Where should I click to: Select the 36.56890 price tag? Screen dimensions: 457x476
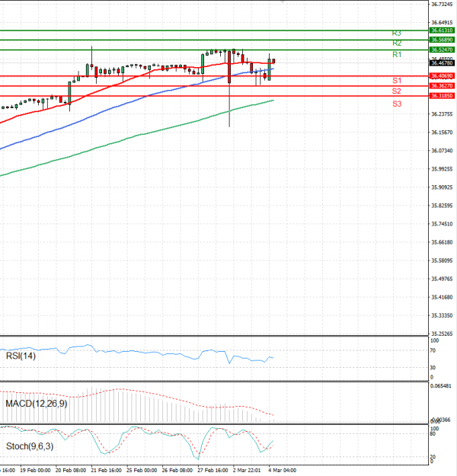tap(442, 40)
